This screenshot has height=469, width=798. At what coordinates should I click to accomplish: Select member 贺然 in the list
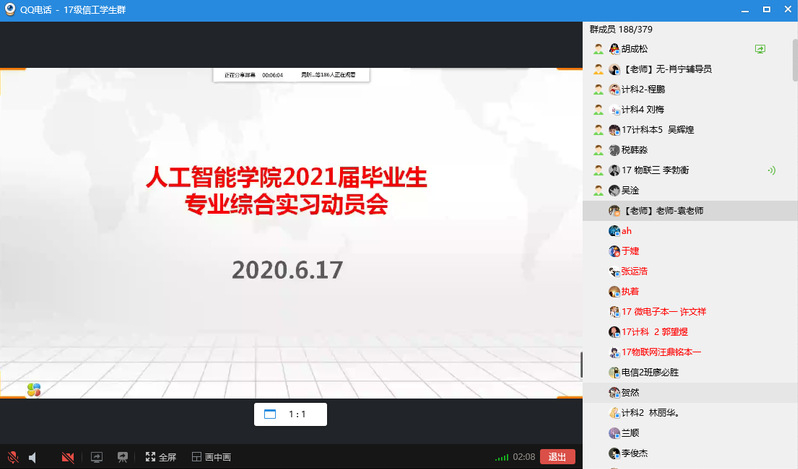coord(636,393)
